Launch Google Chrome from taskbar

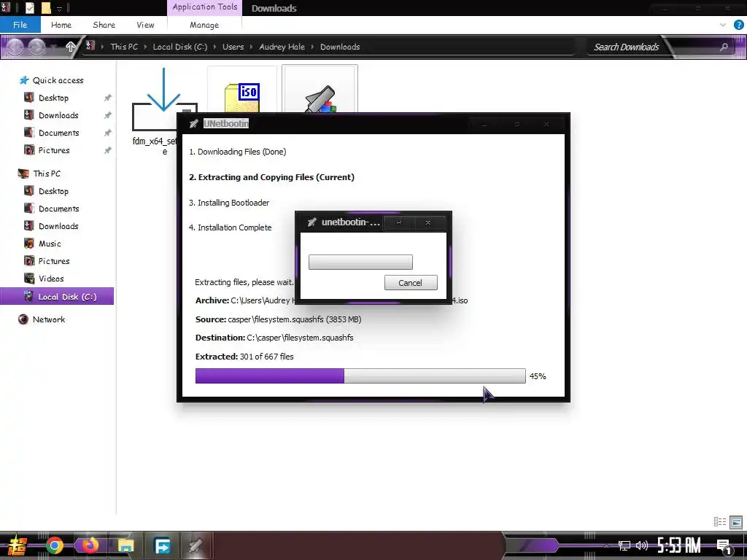click(54, 545)
